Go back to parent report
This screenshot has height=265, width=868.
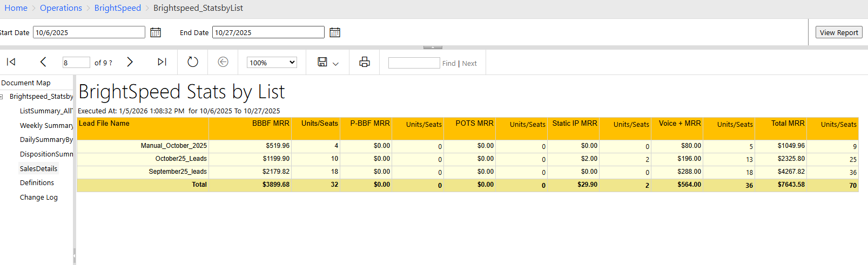tap(223, 62)
